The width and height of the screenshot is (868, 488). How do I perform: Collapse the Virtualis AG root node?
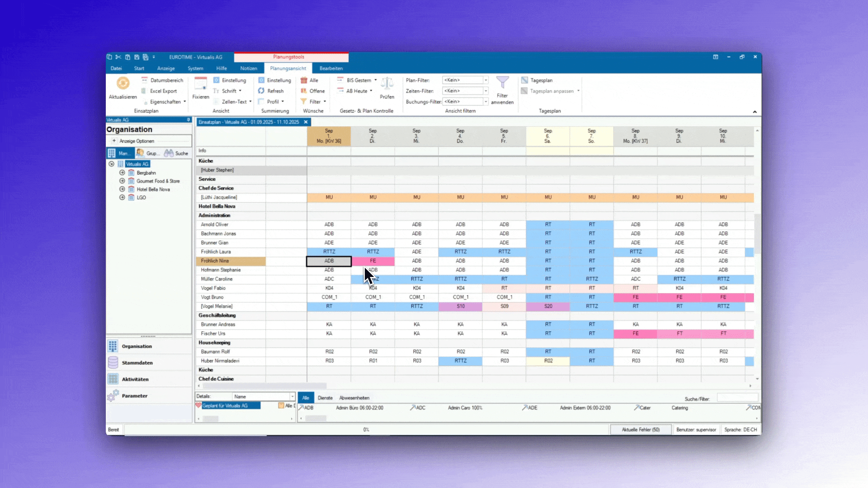pos(111,164)
